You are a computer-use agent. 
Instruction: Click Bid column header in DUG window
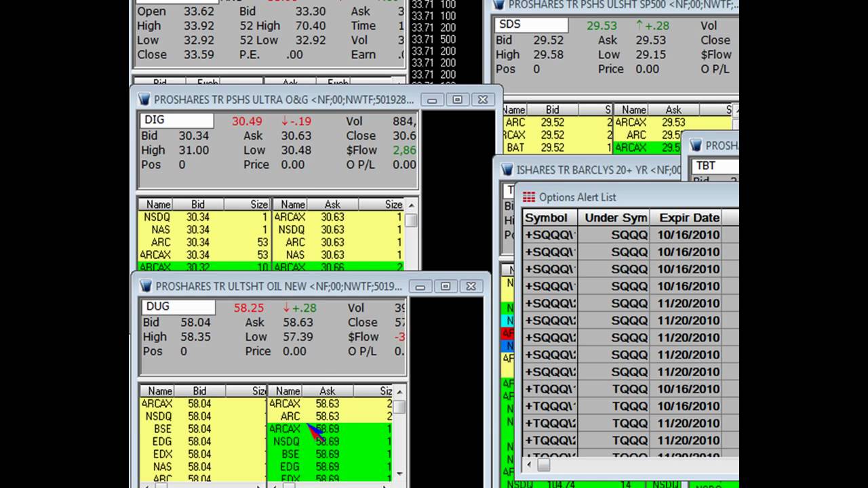(x=199, y=391)
